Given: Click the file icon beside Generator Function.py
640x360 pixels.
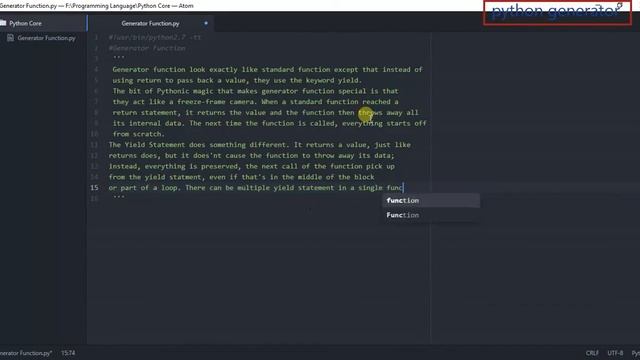Looking at the screenshot, I should pyautogui.click(x=11, y=38).
